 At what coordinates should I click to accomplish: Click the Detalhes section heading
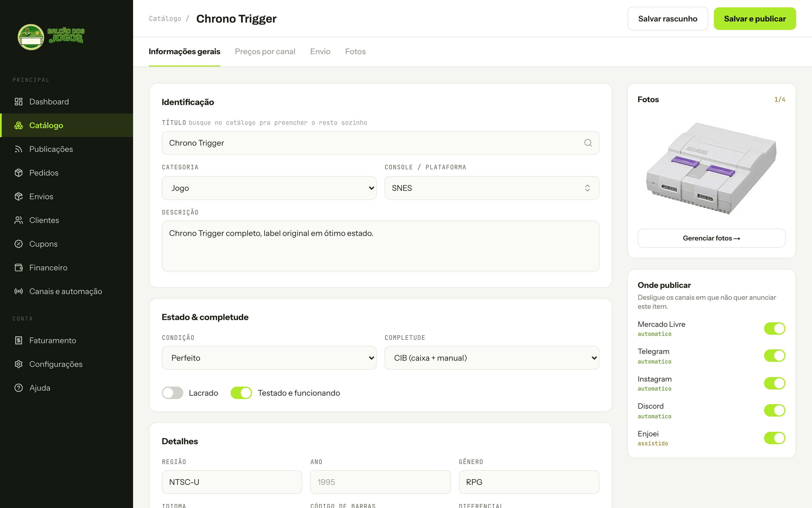180,441
